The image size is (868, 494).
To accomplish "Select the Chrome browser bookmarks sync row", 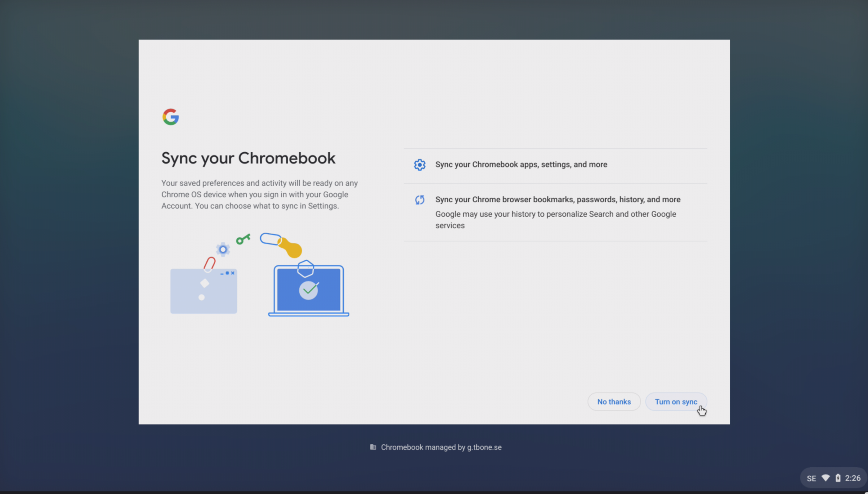I will tap(557, 199).
